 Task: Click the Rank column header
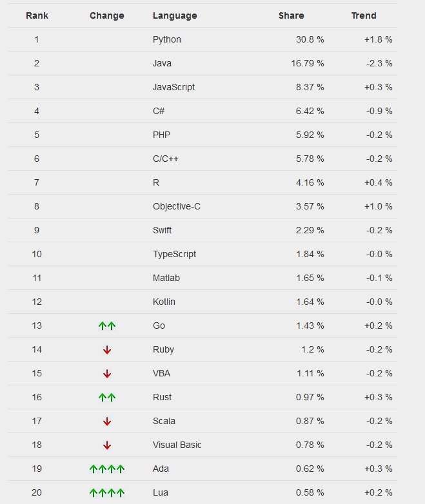(x=37, y=15)
